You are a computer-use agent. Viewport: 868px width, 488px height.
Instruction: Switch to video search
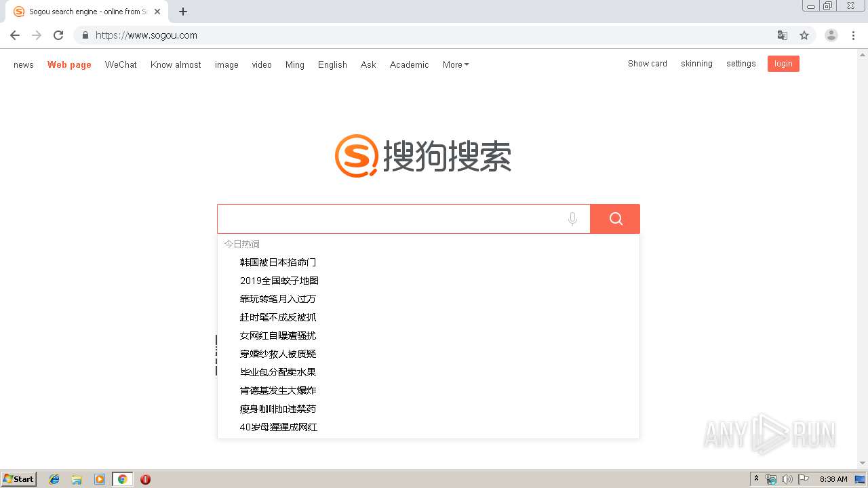262,65
